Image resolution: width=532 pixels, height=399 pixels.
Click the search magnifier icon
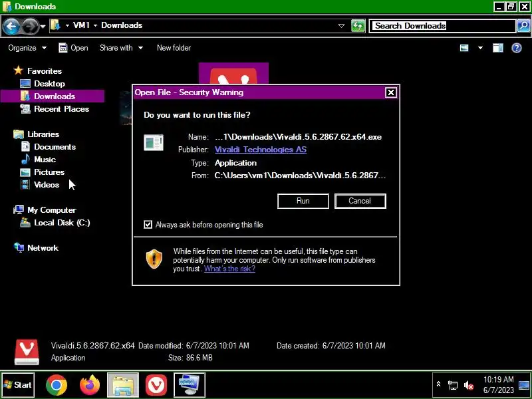(x=523, y=26)
